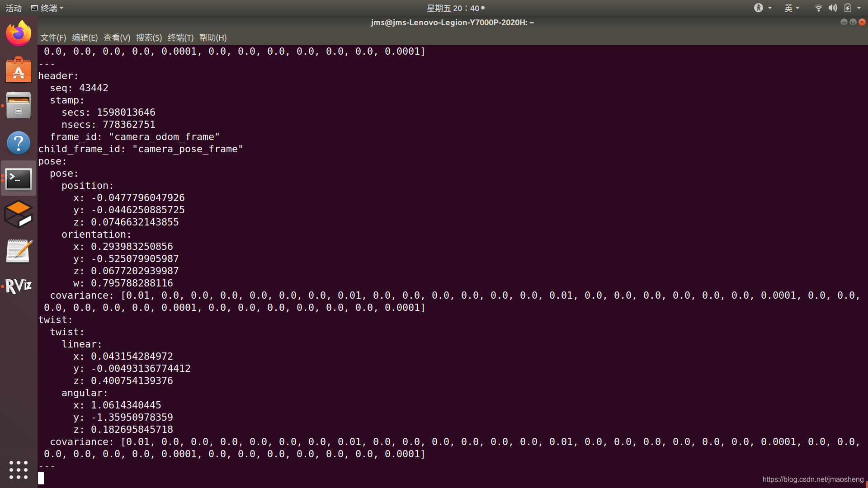Open the Help dock icon
The width and height of the screenshot is (868, 488).
(x=19, y=143)
